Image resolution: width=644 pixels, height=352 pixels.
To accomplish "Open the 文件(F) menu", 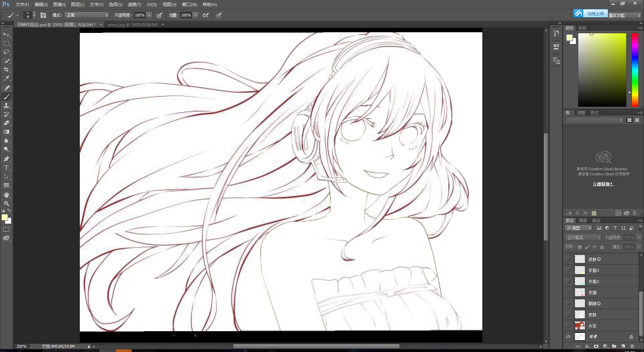I will (x=22, y=4).
